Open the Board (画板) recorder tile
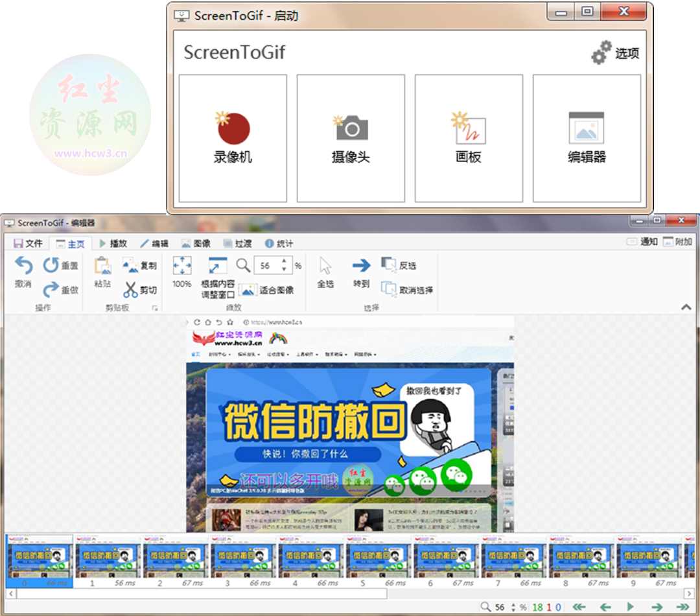This screenshot has width=700, height=616. tap(469, 138)
